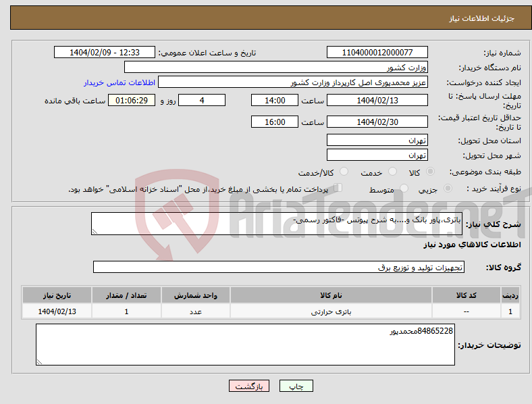Click the row number cell 1
Viewport: 532px width, 404px height.
click(x=510, y=311)
